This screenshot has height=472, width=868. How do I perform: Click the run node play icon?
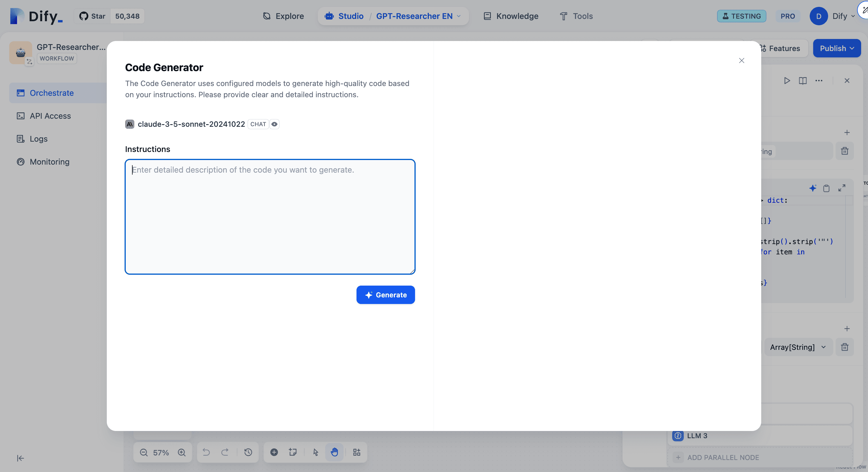point(787,81)
